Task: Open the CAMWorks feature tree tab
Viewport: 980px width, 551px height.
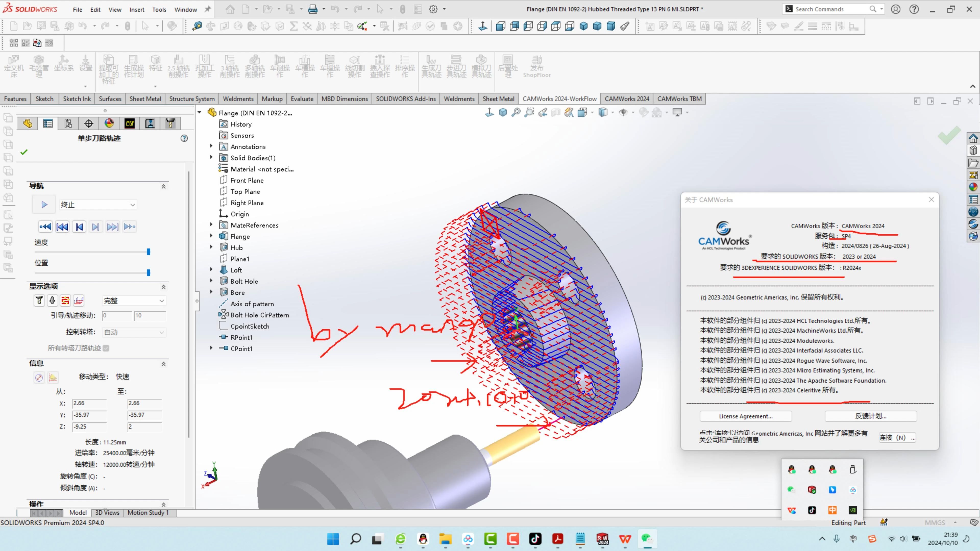Action: pos(130,123)
